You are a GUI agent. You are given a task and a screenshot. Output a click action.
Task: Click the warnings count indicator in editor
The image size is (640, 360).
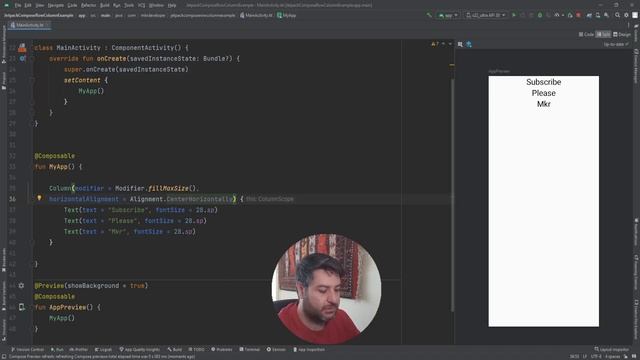(x=435, y=44)
